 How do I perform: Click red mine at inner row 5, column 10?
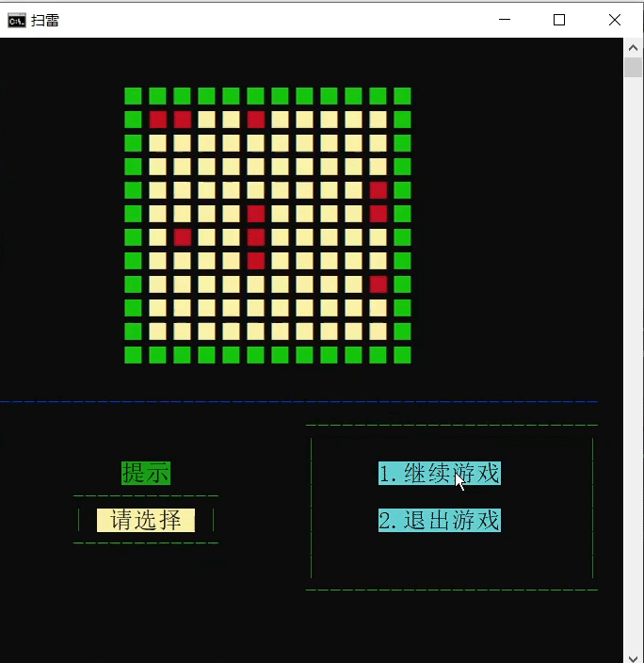tap(378, 214)
